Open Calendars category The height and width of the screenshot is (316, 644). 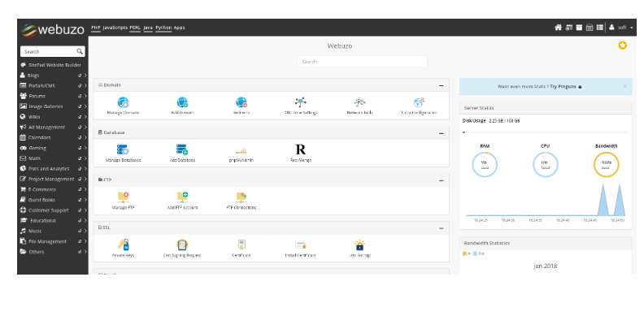(39, 137)
